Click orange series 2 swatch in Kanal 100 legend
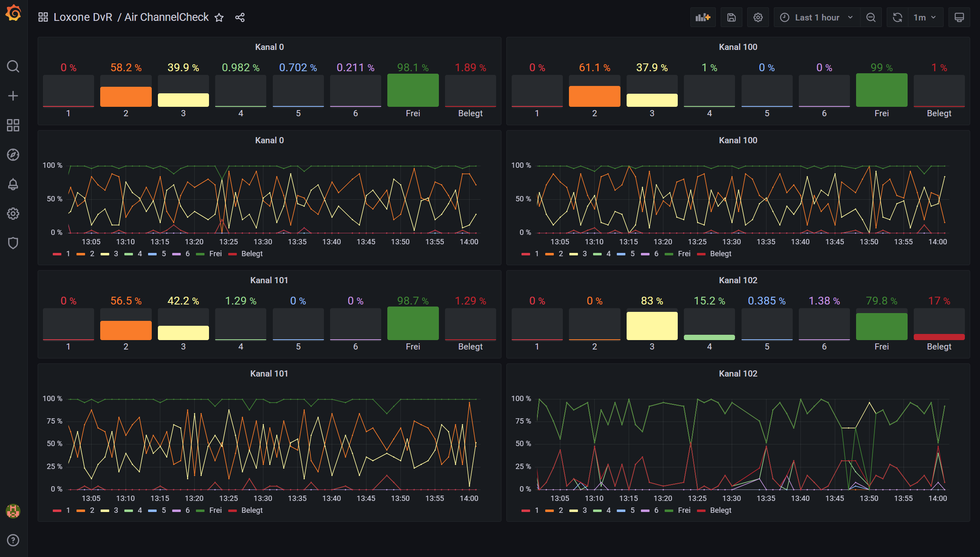 coord(550,254)
